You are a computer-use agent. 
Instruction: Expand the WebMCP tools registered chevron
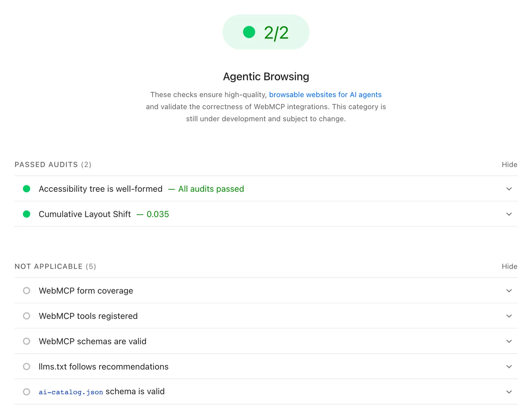click(x=509, y=316)
